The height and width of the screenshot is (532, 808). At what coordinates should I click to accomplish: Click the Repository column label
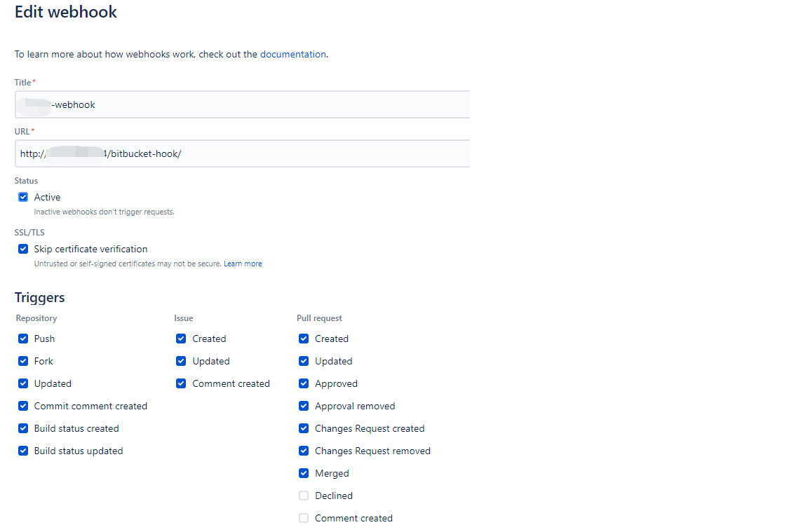(x=36, y=318)
